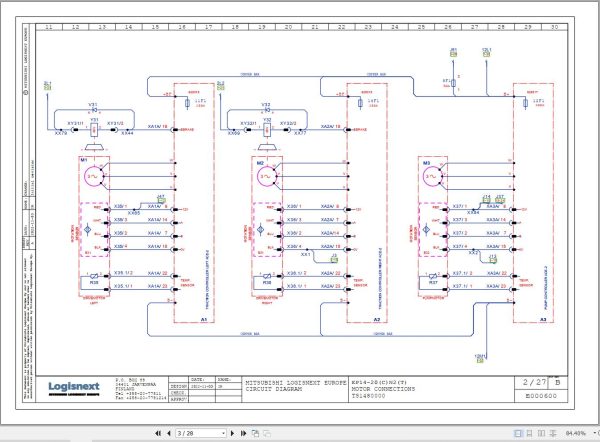Click the R37 temperature sensor symbol
Image resolution: width=600 pixels, height=442 pixels.
pyautogui.click(x=433, y=277)
